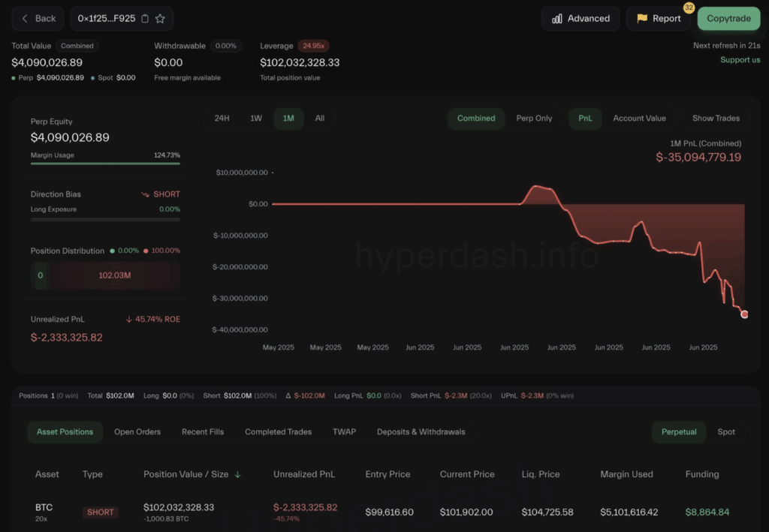Copy the wallet address with the clipboard icon

pos(145,19)
